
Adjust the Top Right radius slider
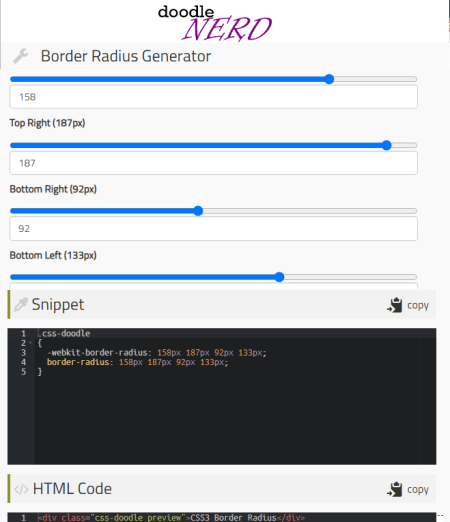213,145
